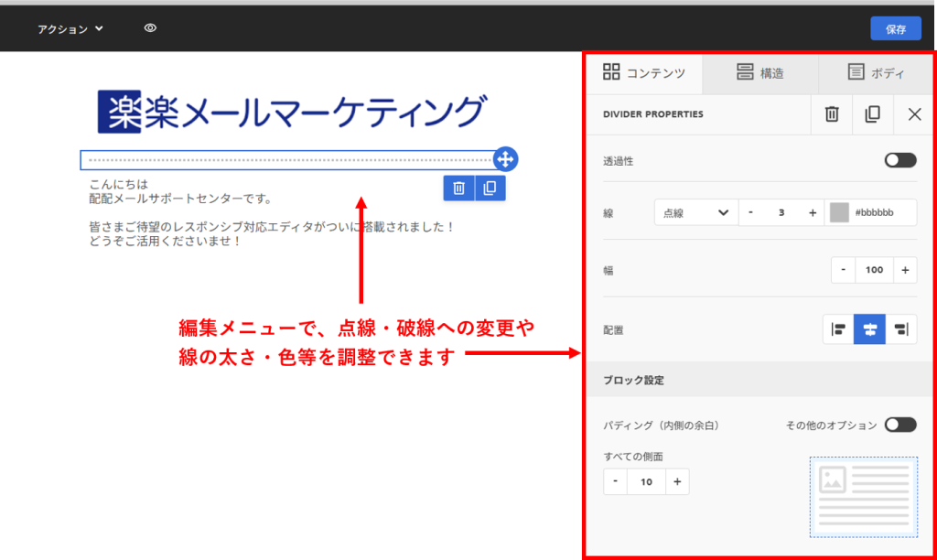Increase すべての側面 padding with plus
The image size is (937, 560).
coord(677,481)
